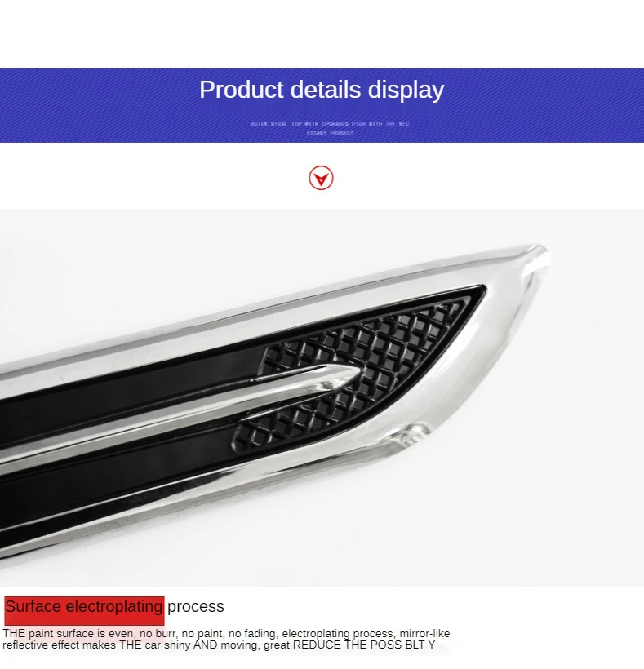Screen dimensions: 644x669
Task: Click the 'Product details display' heading
Action: click(322, 90)
